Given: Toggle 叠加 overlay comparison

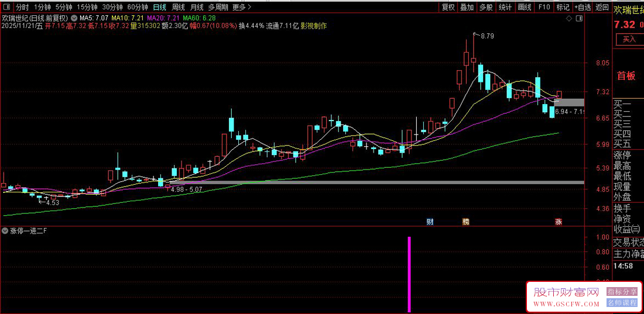Looking at the screenshot, I should [x=467, y=8].
